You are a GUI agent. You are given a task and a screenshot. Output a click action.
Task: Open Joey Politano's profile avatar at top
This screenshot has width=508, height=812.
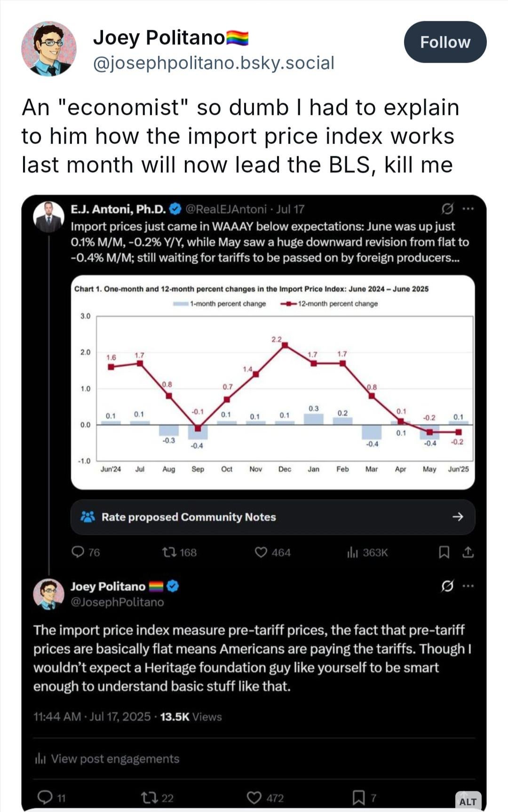point(49,49)
